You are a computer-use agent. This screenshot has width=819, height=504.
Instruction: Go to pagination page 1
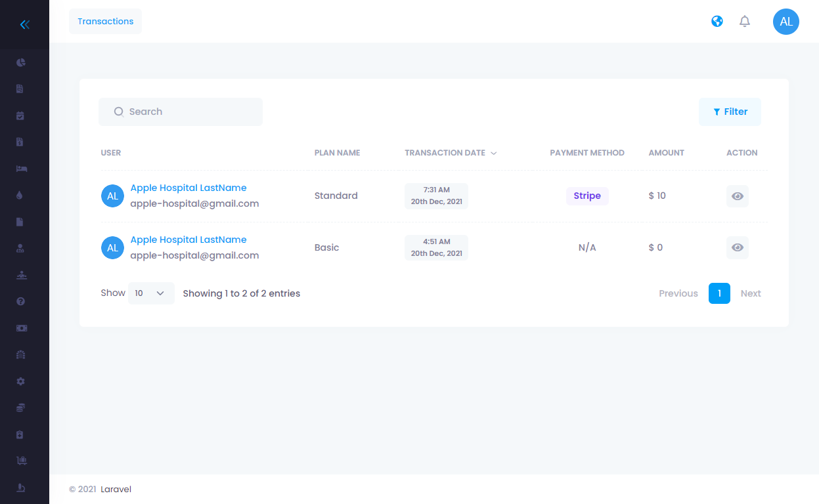click(x=719, y=293)
